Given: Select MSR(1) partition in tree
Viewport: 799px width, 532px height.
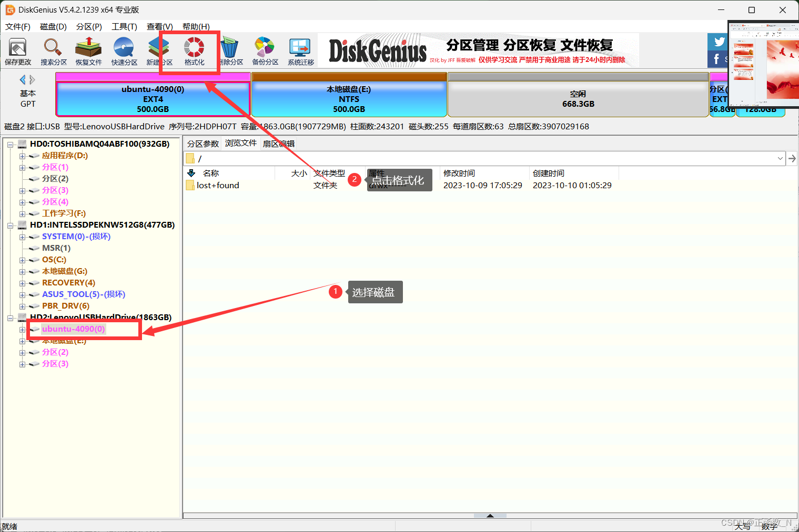Looking at the screenshot, I should click(56, 248).
